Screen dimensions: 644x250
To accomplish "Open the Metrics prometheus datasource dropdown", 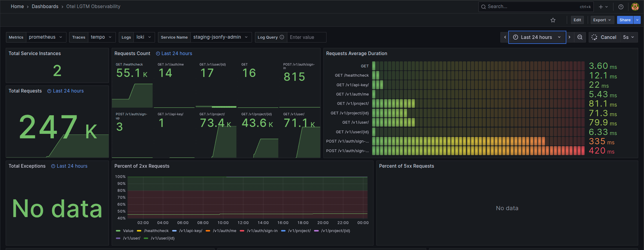I will tap(46, 37).
